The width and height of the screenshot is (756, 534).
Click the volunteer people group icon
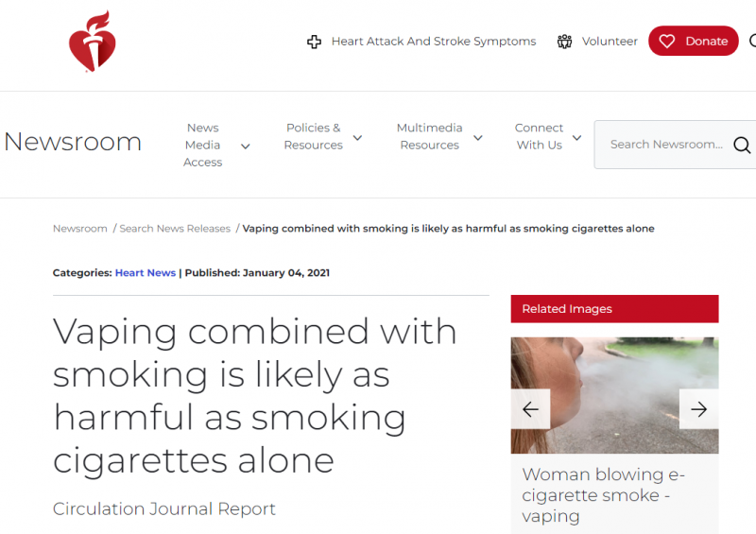click(564, 42)
